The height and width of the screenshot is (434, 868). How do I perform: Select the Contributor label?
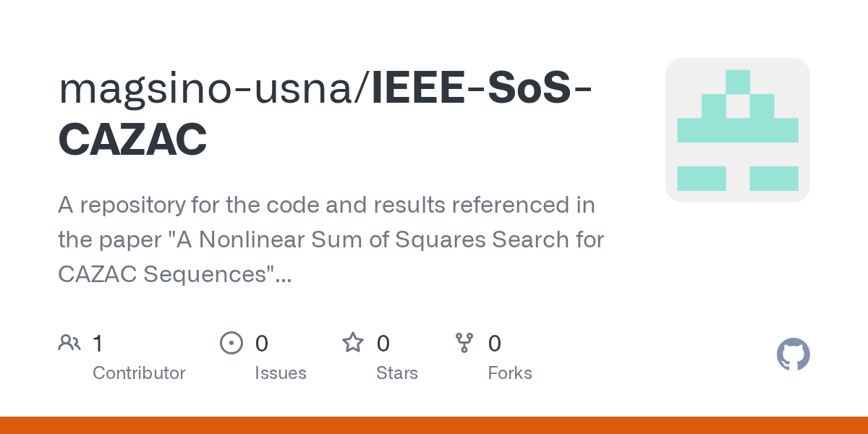pos(139,373)
